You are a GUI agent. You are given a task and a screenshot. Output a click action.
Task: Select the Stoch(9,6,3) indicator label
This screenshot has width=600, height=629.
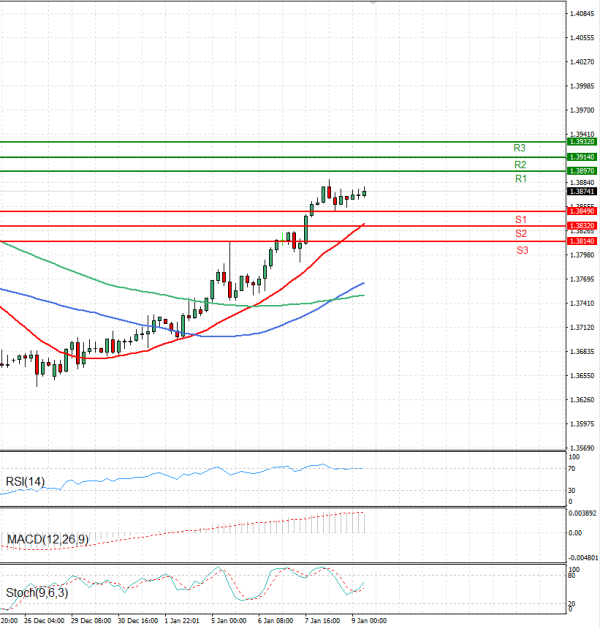35,593
